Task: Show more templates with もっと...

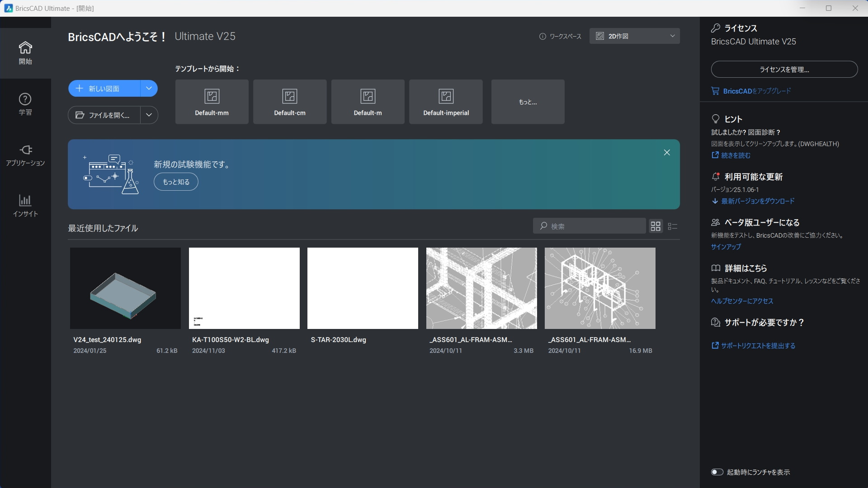Action: point(528,102)
